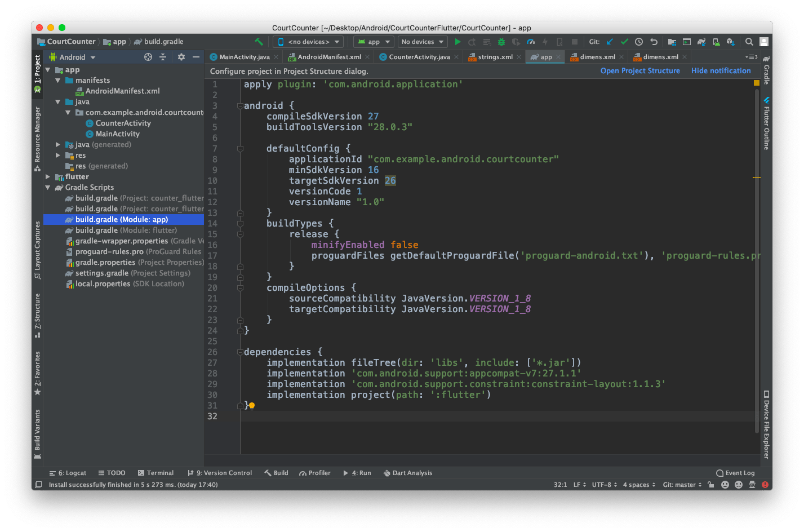This screenshot has width=804, height=532.
Task: Click the Search Everywhere magnifier icon
Action: coord(749,42)
